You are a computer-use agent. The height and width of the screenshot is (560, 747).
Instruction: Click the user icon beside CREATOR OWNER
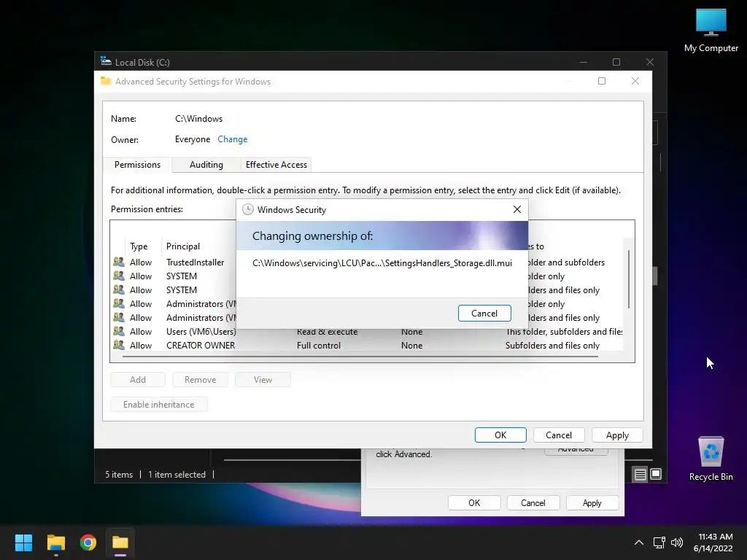[119, 345]
